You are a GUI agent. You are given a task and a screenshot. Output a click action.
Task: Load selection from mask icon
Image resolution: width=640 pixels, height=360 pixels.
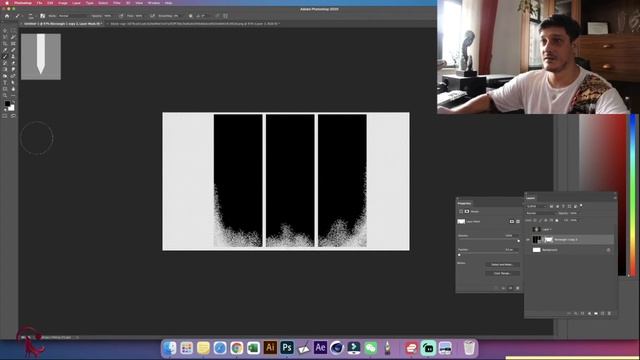[x=496, y=288]
